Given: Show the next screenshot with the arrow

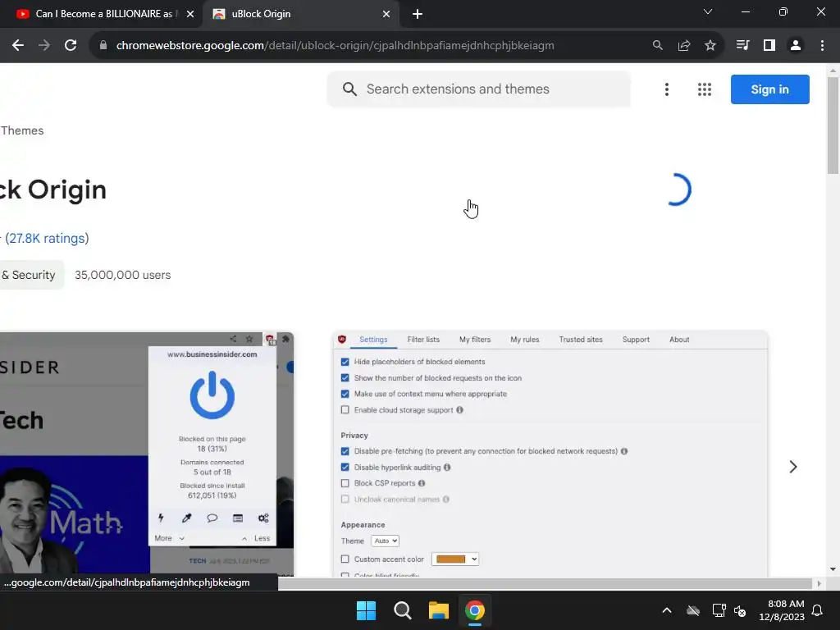Looking at the screenshot, I should point(793,467).
